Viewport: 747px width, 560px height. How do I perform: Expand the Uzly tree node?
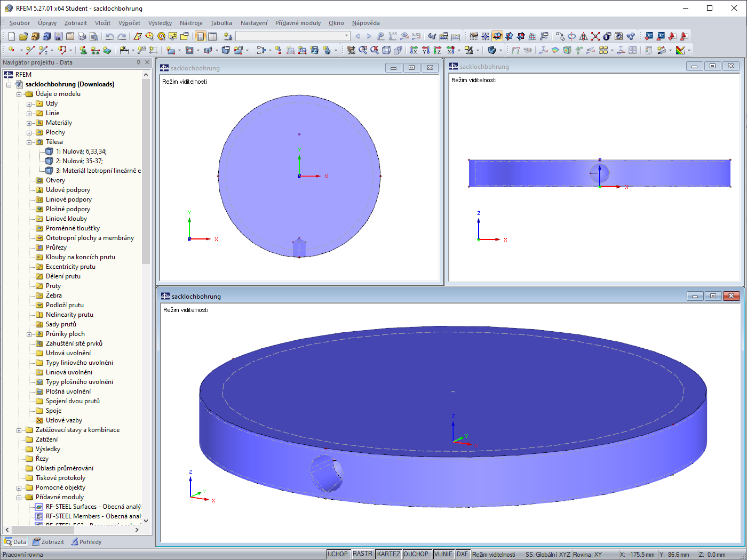tap(29, 103)
